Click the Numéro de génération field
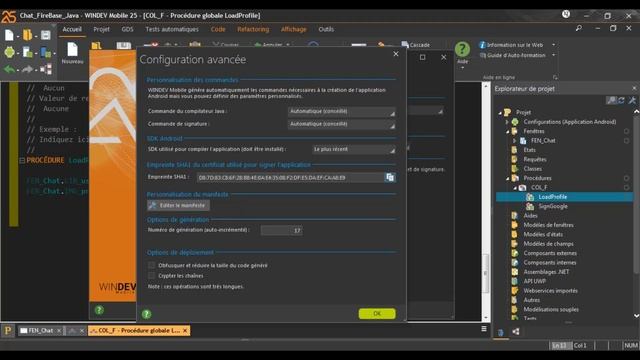The height and width of the screenshot is (360, 640). 282,231
